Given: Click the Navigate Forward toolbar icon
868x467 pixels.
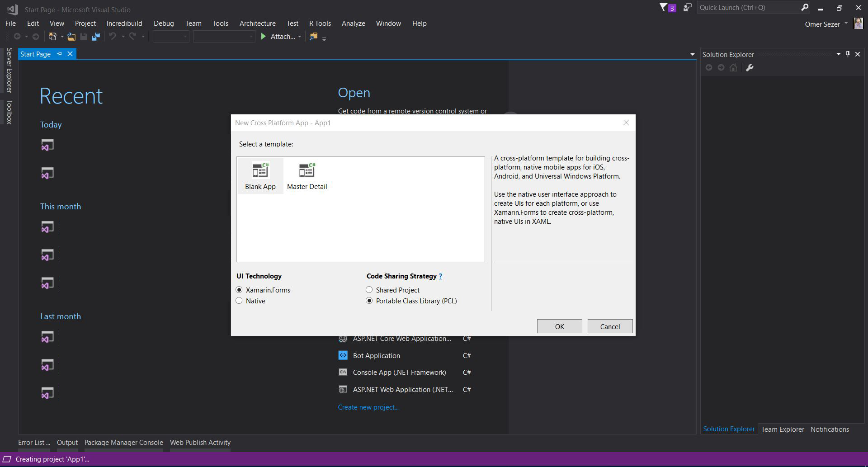Looking at the screenshot, I should [35, 37].
